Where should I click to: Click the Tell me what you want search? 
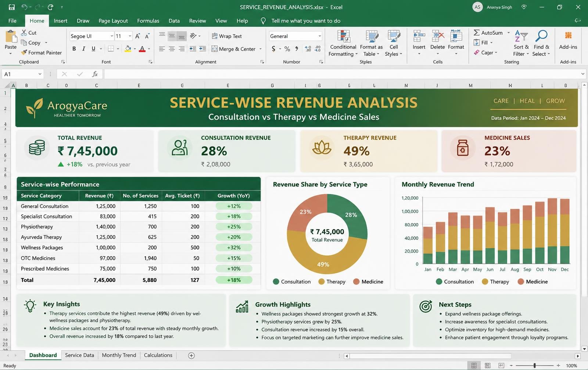coord(306,21)
